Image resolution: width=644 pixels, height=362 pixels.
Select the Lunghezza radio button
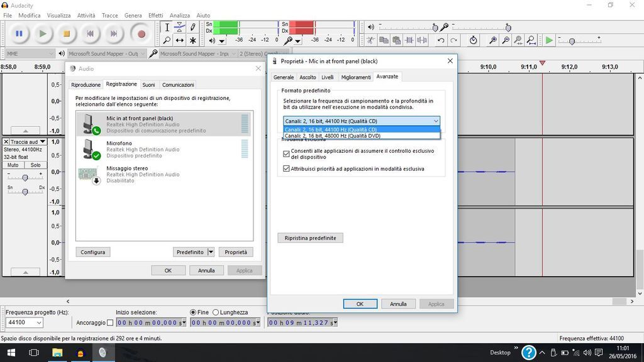(x=216, y=312)
